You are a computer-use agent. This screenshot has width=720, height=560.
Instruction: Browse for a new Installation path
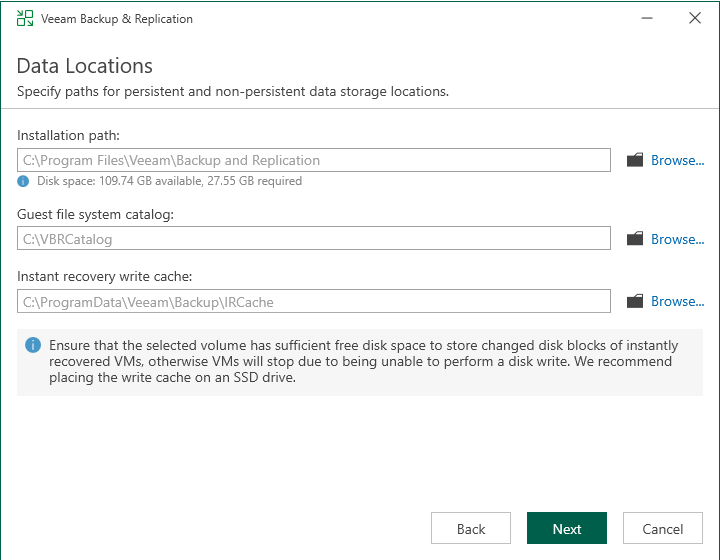677,160
